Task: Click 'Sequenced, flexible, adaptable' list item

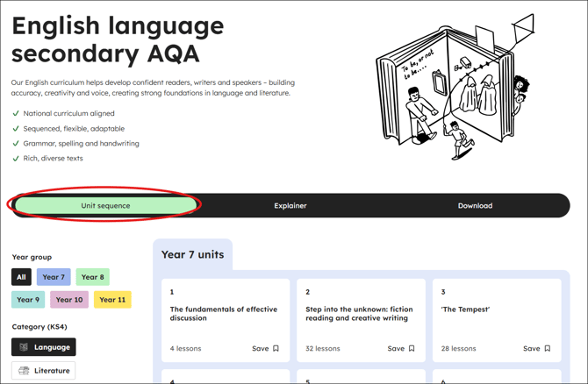Action: click(x=68, y=129)
